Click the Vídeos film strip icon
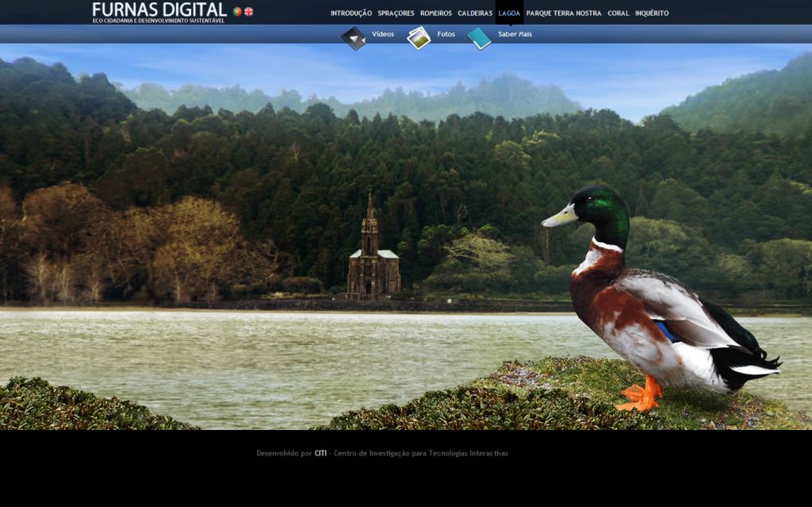The image size is (812, 507). [354, 37]
